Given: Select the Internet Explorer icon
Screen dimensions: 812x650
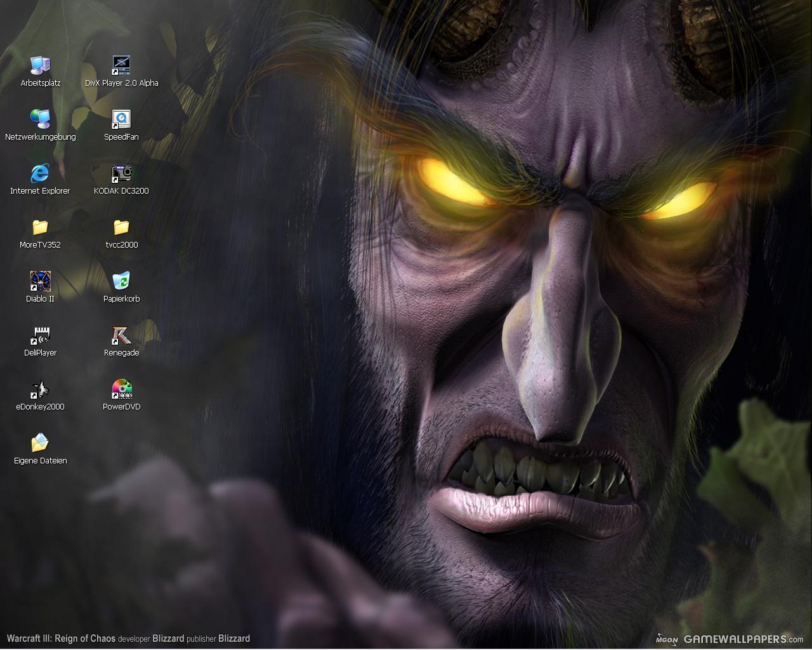Looking at the screenshot, I should tap(40, 173).
